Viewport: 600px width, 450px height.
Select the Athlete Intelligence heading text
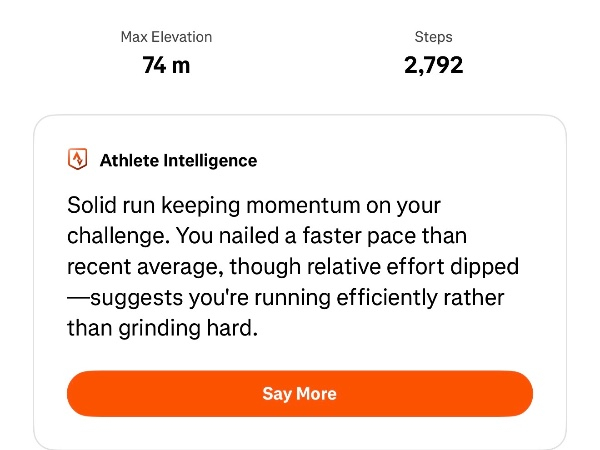pos(178,160)
